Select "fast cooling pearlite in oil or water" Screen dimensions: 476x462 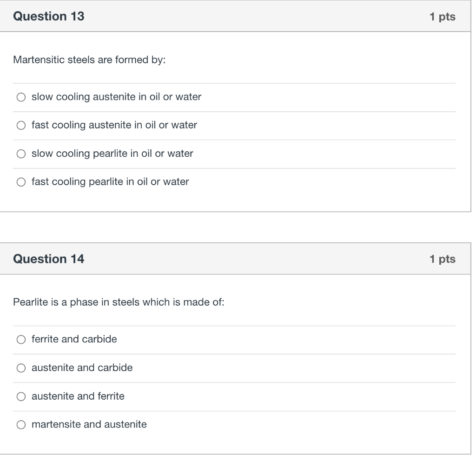(21, 182)
